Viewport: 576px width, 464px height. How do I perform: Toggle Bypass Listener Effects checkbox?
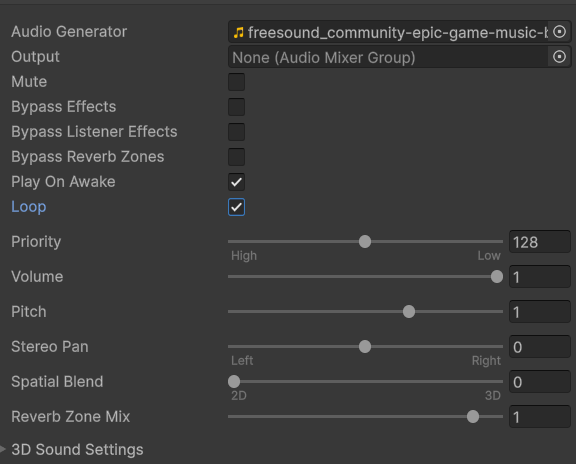click(x=236, y=132)
